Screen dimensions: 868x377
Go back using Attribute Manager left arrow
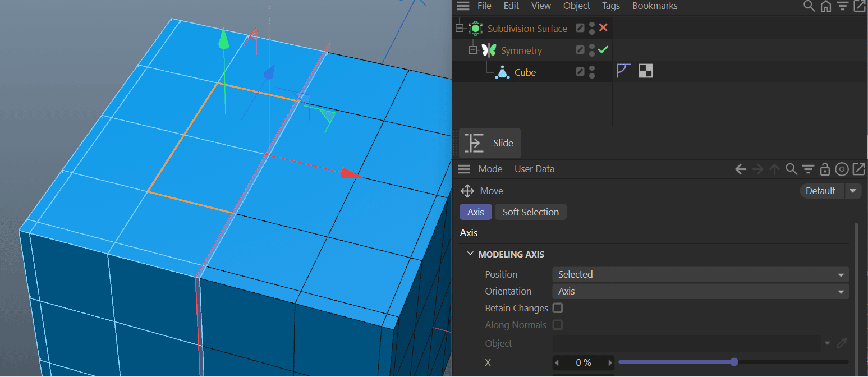[x=741, y=169]
